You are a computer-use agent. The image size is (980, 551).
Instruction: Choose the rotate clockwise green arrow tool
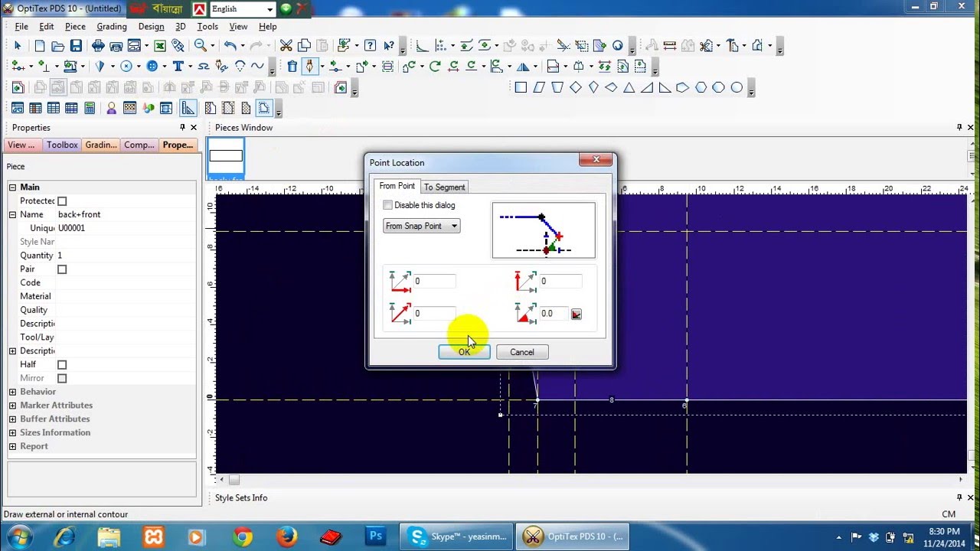(435, 67)
